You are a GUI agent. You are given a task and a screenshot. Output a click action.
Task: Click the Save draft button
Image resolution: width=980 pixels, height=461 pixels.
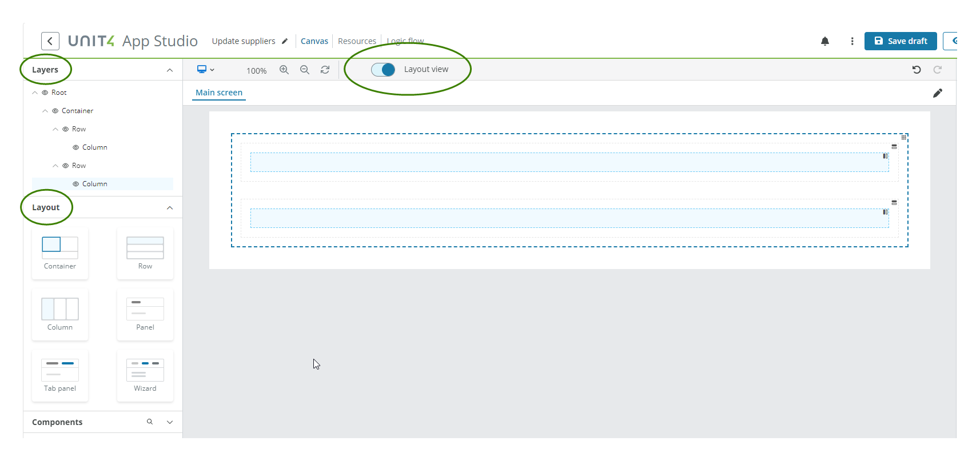pos(901,41)
